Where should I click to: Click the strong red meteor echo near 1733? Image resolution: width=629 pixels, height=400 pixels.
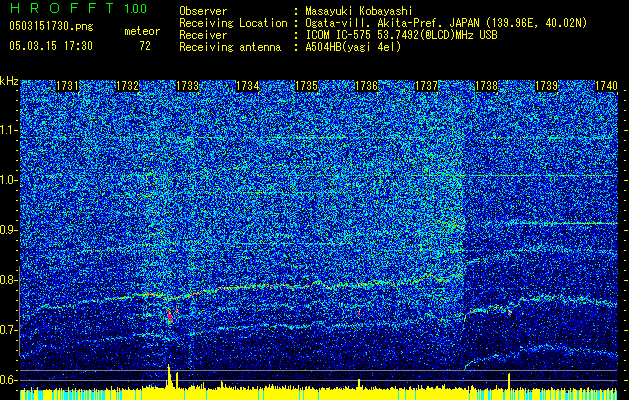click(x=170, y=315)
